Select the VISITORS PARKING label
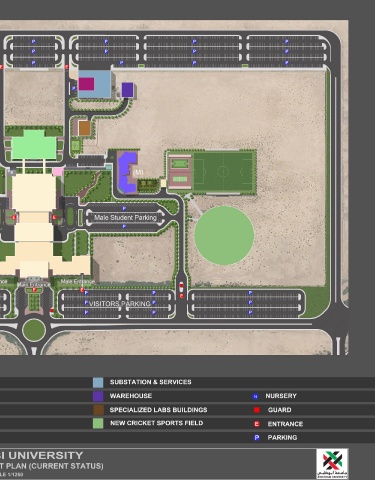Viewport: 375px width, 480px height. (x=120, y=304)
